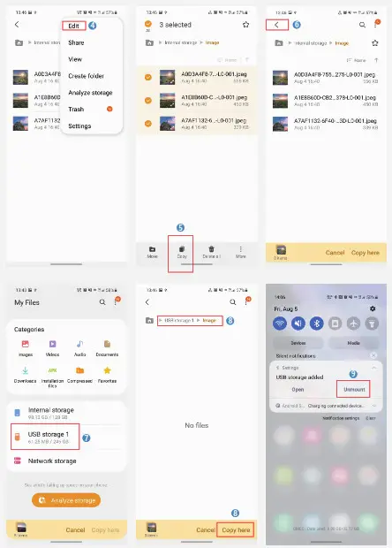Toggle the Wi-Fi quick setting
This screenshot has width=392, height=548.
tap(280, 323)
